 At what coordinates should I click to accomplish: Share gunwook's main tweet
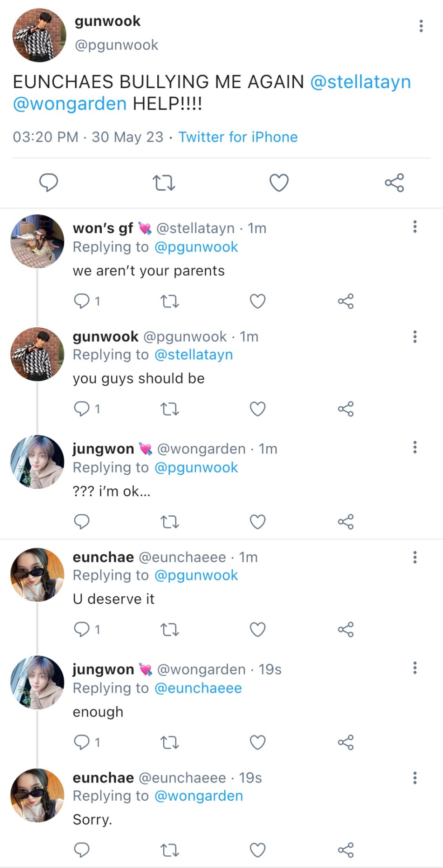click(x=394, y=183)
